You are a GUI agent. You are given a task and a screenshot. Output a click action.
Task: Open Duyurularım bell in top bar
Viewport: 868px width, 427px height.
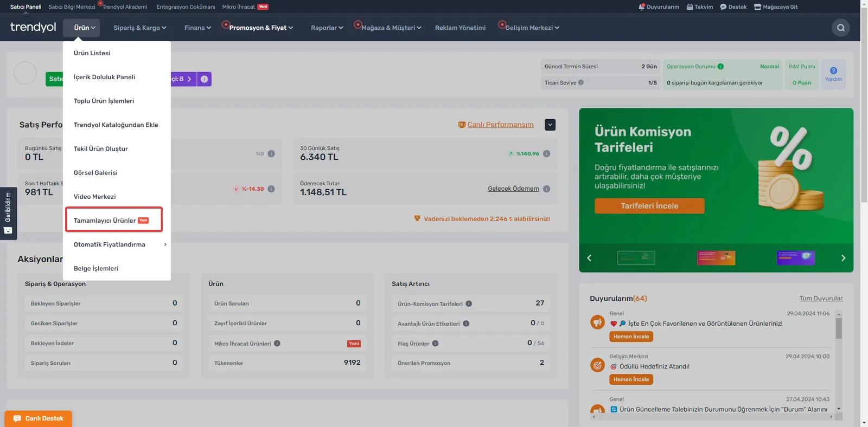[x=659, y=7]
